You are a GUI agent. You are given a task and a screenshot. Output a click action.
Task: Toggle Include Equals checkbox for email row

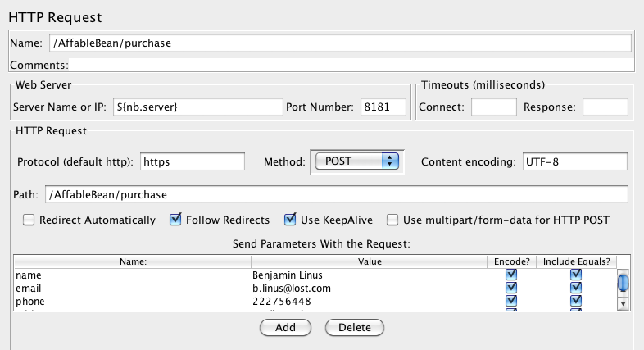pyautogui.click(x=576, y=288)
